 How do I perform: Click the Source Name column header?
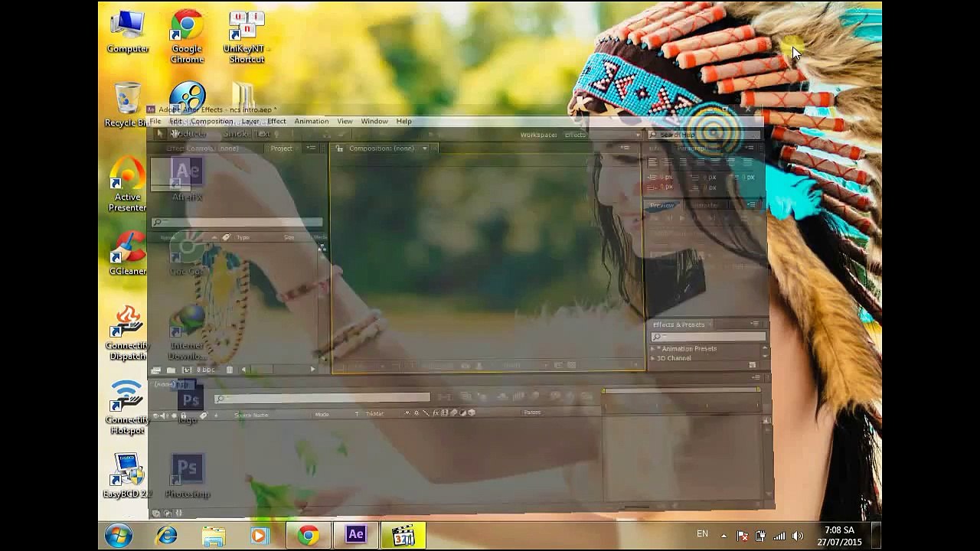click(x=251, y=415)
